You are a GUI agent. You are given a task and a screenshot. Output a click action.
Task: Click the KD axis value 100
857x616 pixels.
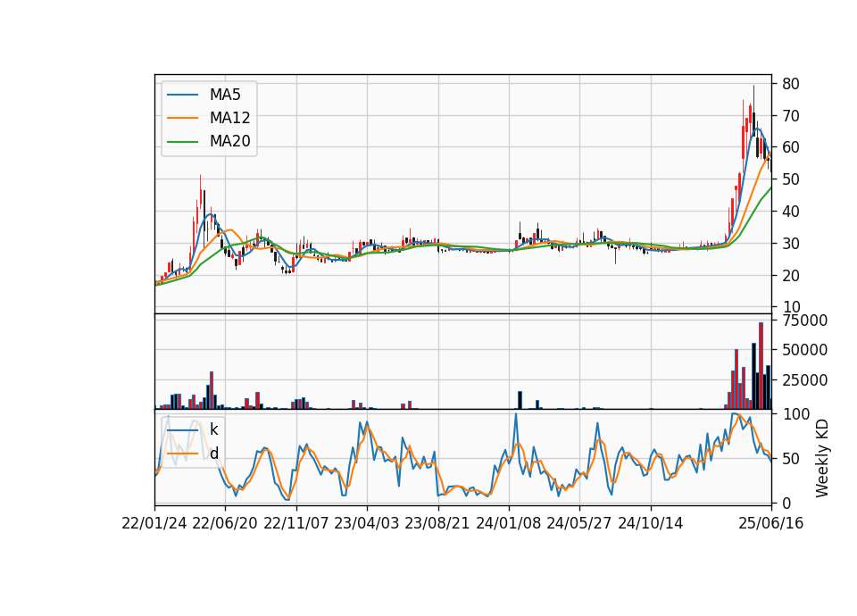[795, 413]
